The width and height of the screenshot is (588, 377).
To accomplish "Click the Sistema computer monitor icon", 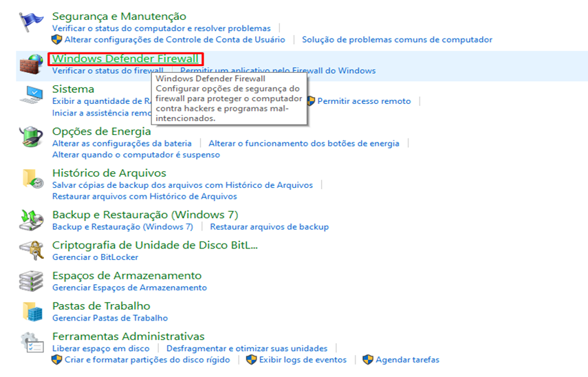I will [32, 95].
